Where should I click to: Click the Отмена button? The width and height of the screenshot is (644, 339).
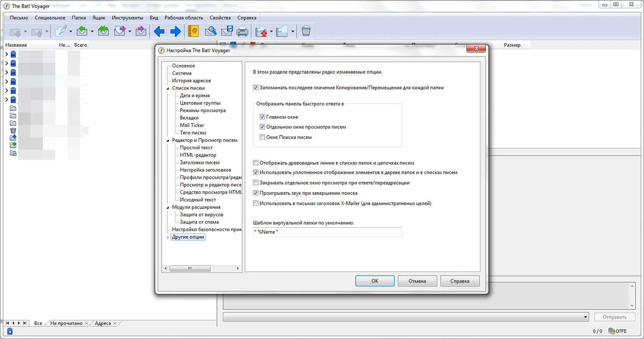point(417,281)
